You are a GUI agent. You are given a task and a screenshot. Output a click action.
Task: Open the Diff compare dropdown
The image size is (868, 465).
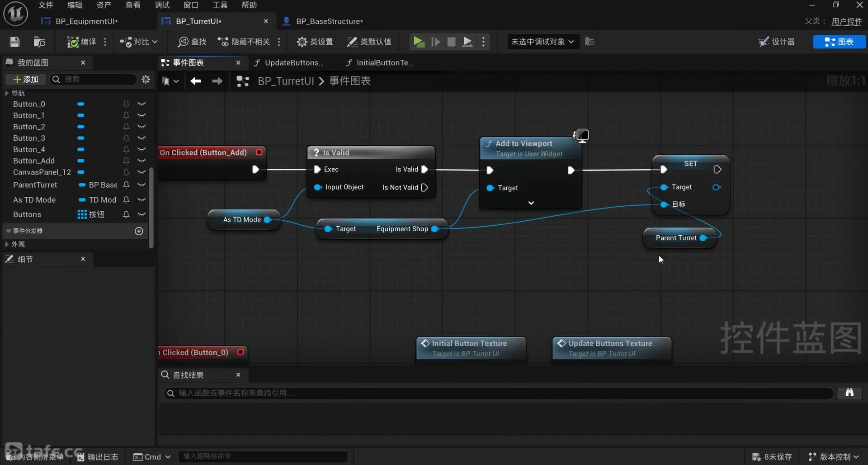pos(139,42)
